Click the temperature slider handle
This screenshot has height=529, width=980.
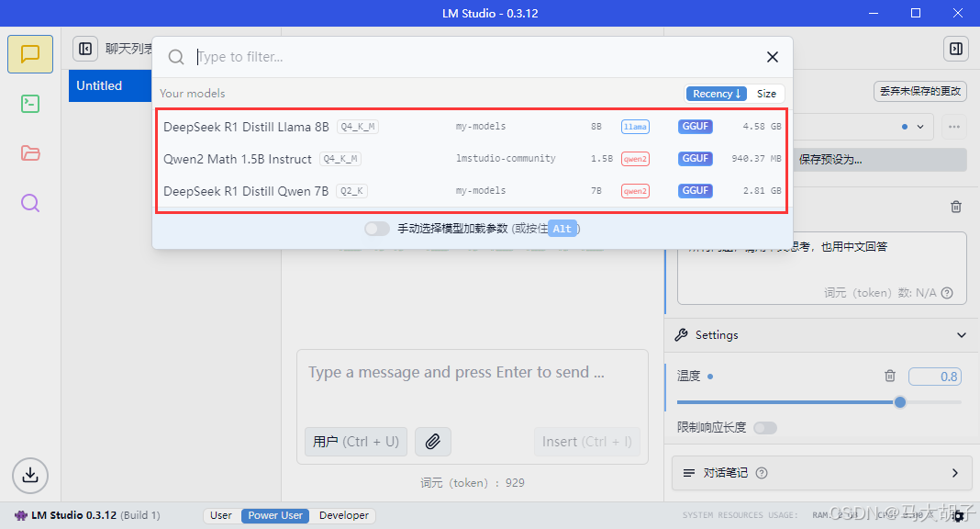900,402
